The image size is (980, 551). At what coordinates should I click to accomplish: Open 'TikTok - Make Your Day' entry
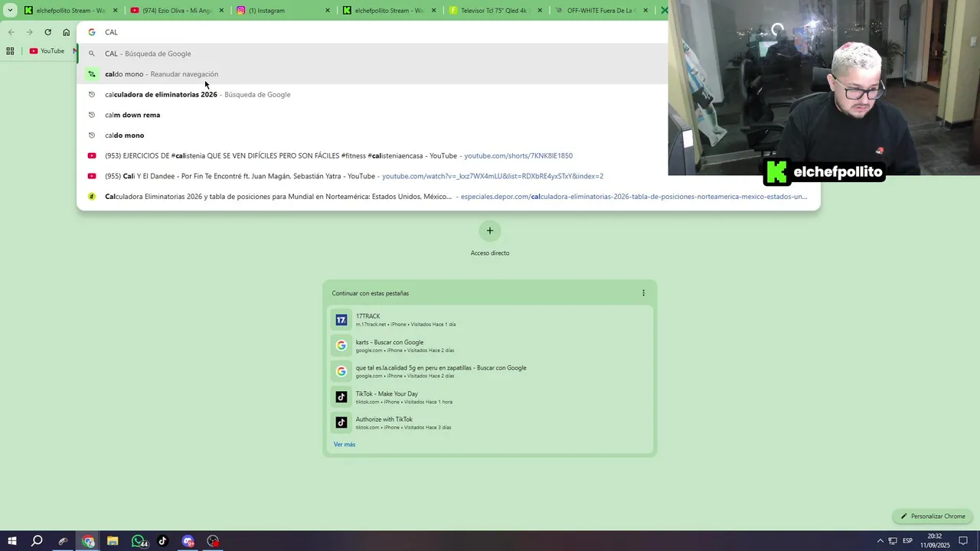[490, 397]
